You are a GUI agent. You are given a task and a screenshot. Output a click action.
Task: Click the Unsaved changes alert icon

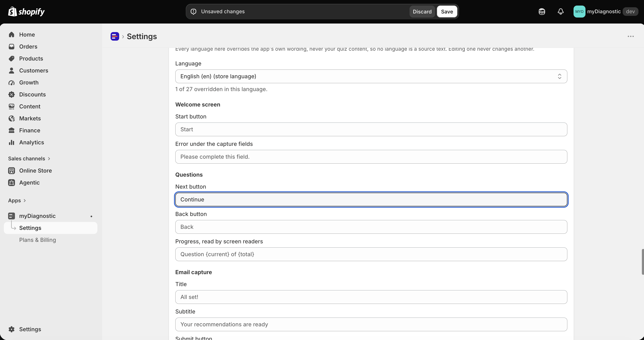[193, 12]
